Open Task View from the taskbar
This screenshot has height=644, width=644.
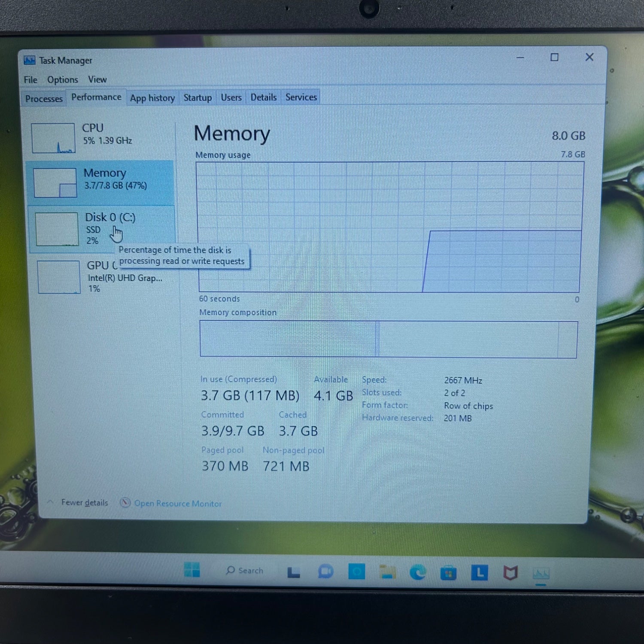pos(294,572)
